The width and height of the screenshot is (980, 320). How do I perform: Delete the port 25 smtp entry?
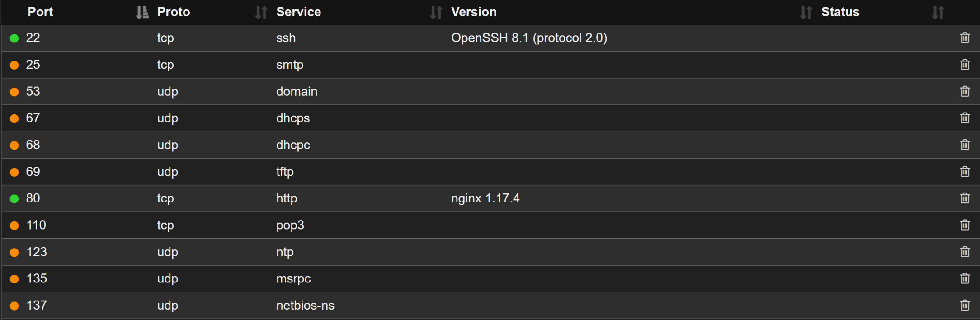[x=965, y=65]
